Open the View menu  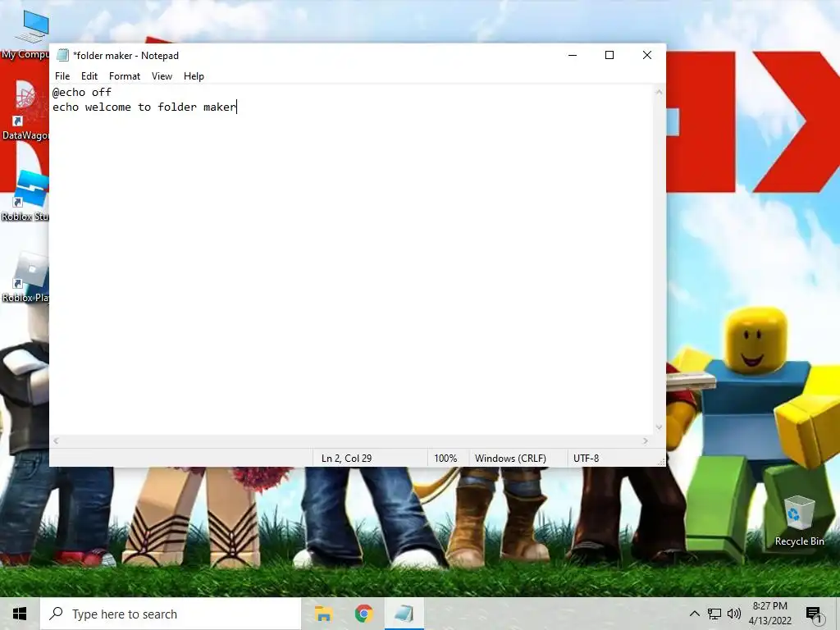pyautogui.click(x=162, y=76)
